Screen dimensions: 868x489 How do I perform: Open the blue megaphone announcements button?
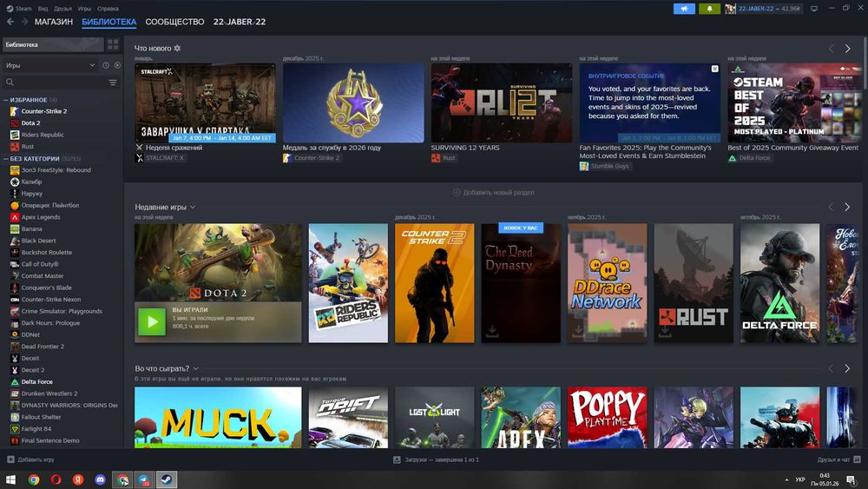point(684,9)
